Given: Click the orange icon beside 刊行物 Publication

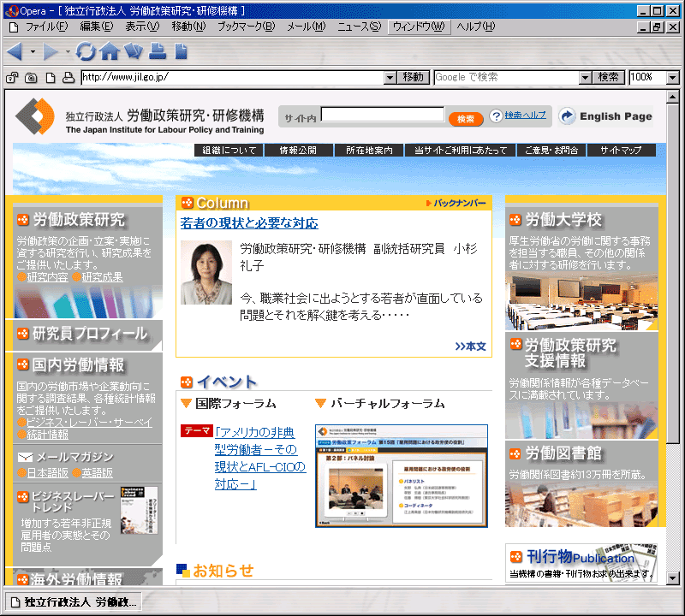Looking at the screenshot, I should tap(516, 557).
